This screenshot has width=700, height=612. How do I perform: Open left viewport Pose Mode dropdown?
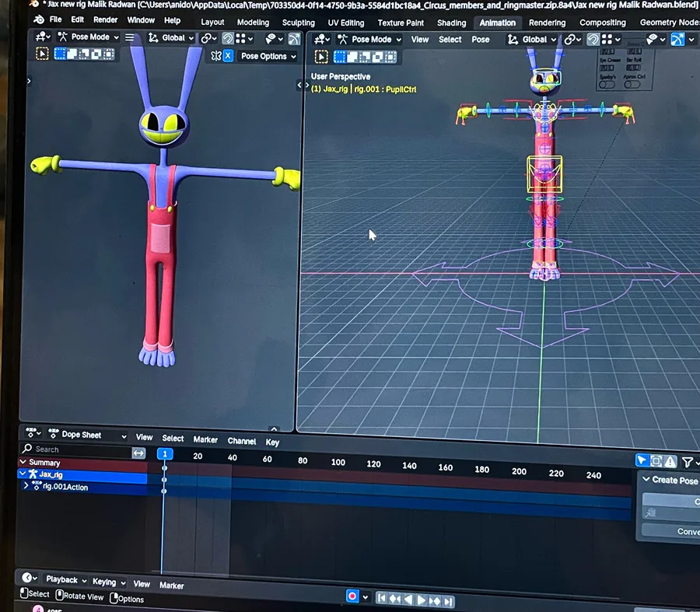89,37
